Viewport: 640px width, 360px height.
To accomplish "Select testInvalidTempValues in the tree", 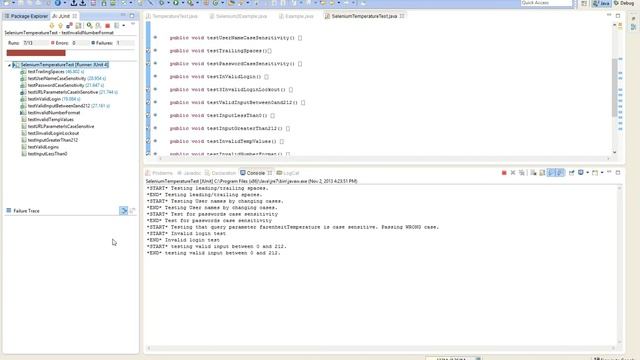I will (48, 120).
